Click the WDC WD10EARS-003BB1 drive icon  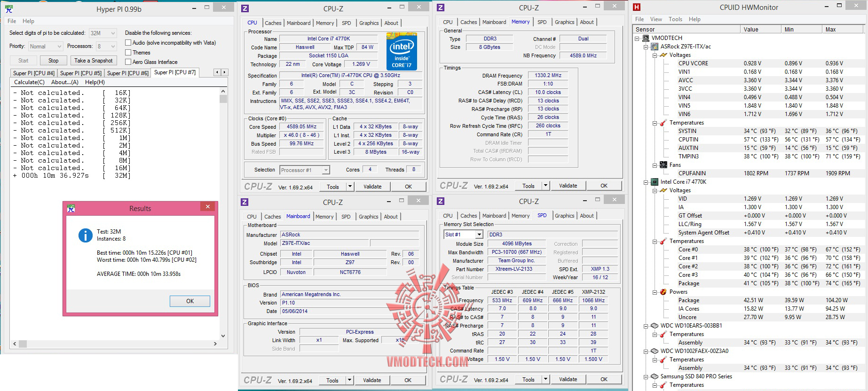pyautogui.click(x=655, y=326)
